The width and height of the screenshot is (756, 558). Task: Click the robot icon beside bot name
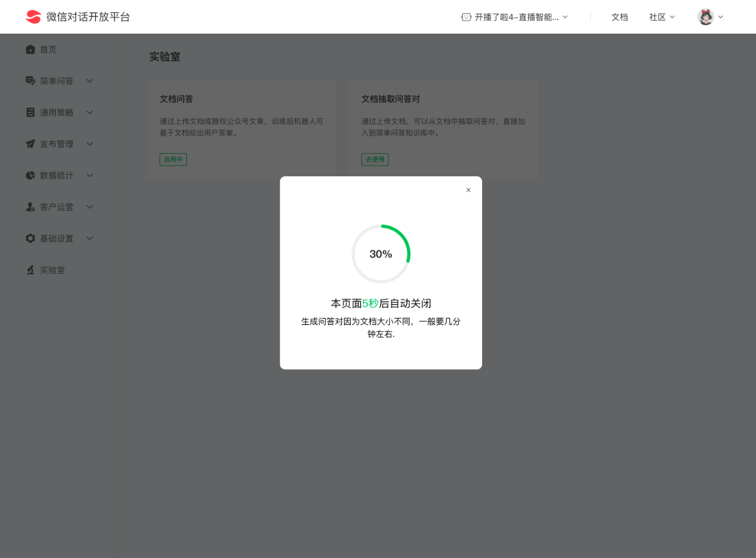click(x=466, y=17)
